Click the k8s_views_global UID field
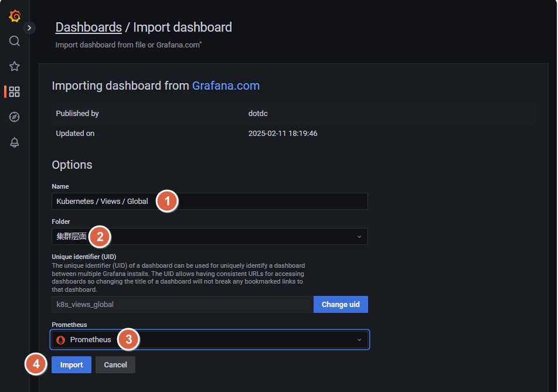The image size is (558, 392). click(x=182, y=305)
